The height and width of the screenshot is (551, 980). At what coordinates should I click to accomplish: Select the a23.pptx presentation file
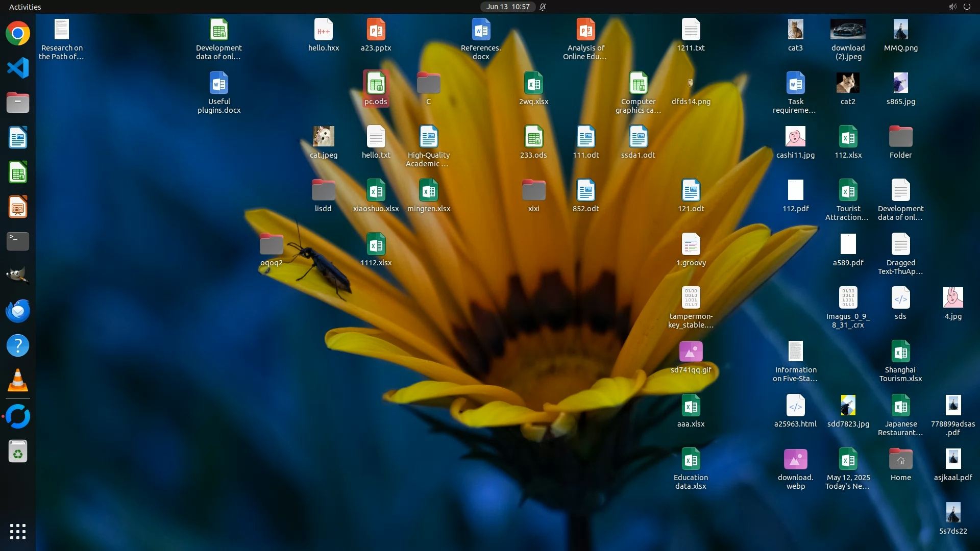tap(376, 31)
